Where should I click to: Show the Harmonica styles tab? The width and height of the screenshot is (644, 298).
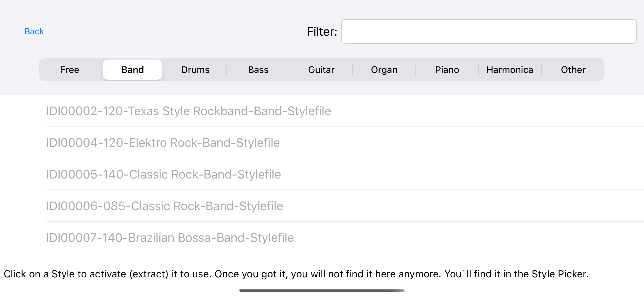click(510, 70)
